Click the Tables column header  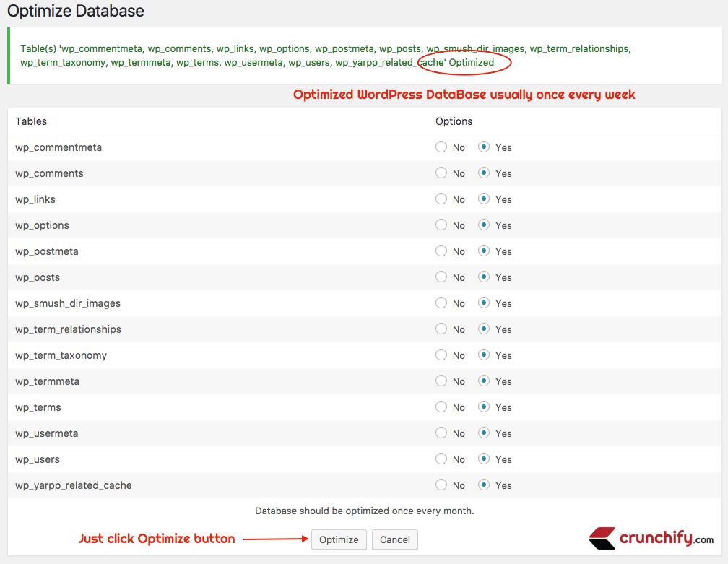pos(31,121)
